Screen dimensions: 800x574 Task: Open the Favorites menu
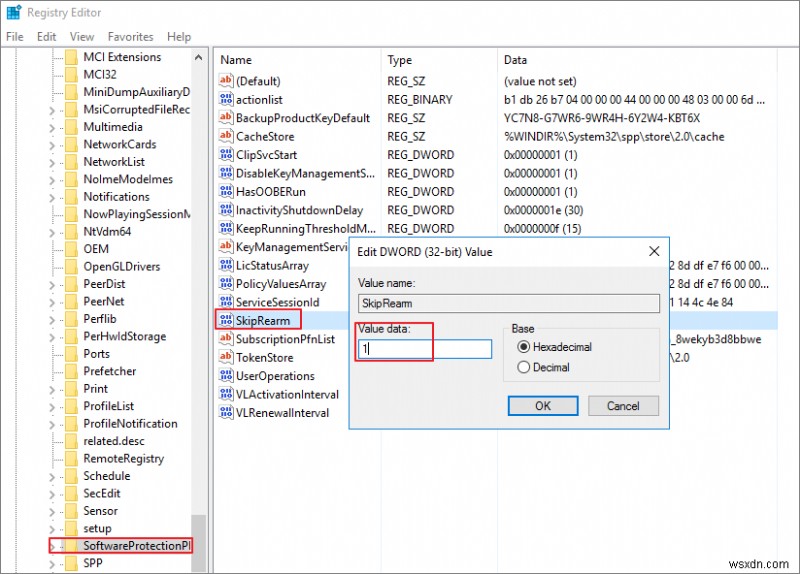point(131,37)
